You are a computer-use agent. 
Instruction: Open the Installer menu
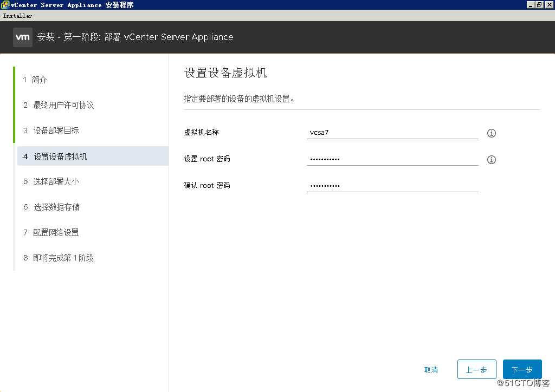click(17, 16)
